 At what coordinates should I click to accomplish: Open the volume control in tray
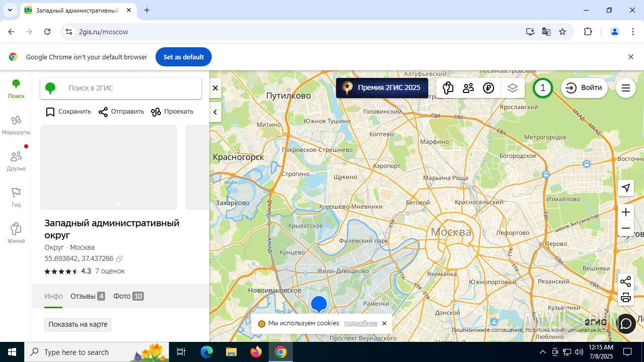click(x=579, y=352)
